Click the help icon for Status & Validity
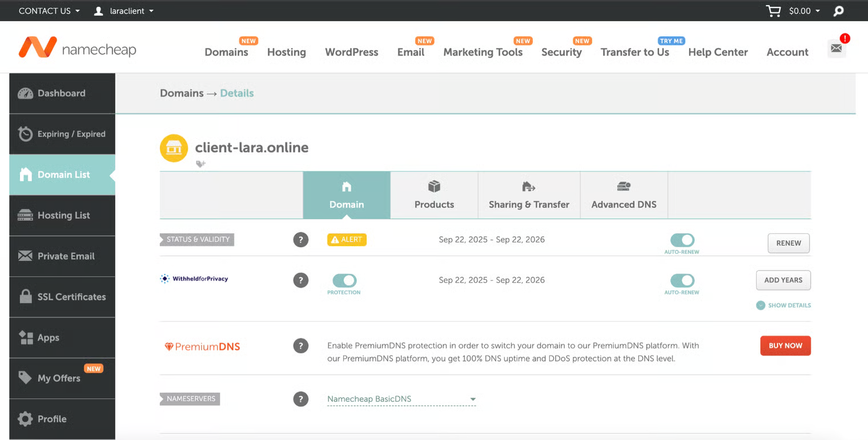This screenshot has width=868, height=440. 301,240
